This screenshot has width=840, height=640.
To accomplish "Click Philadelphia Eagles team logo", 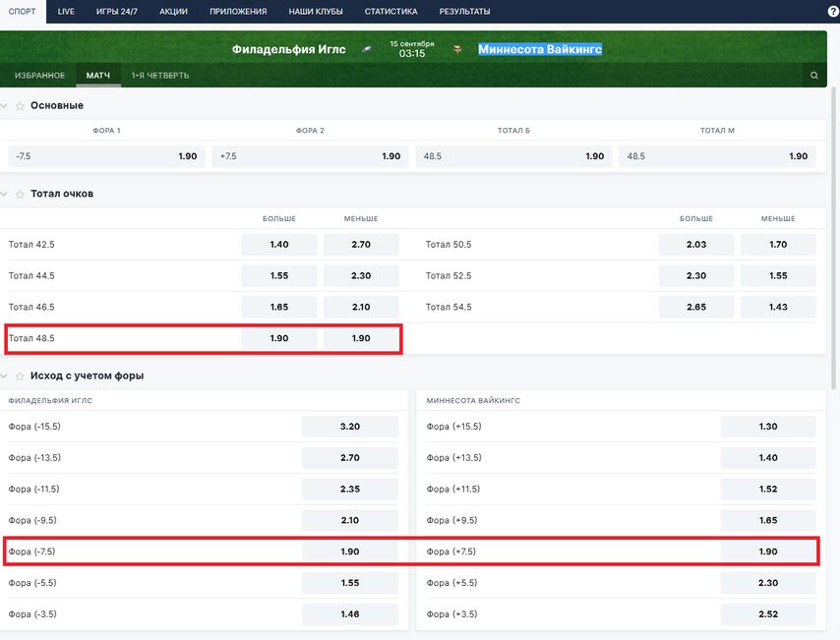I will coord(367,49).
